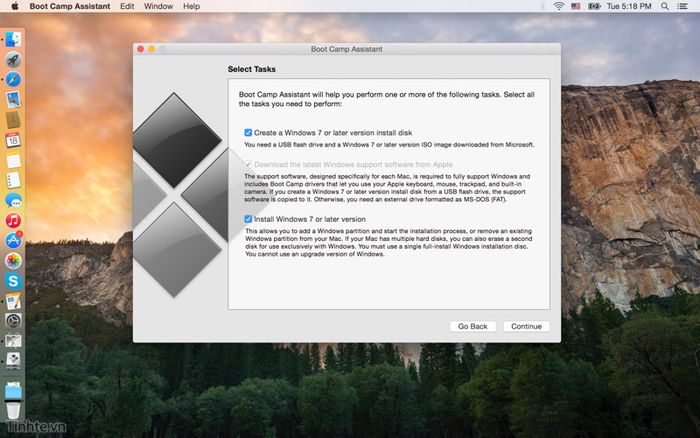The height and width of the screenshot is (438, 700).
Task: Open the yellow Notes icon in dock
Action: point(13,160)
